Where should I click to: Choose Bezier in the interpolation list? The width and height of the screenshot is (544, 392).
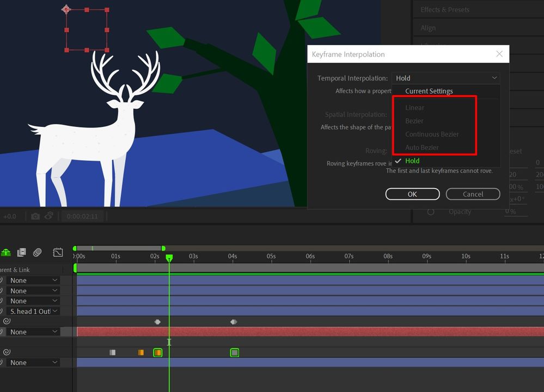pyautogui.click(x=414, y=121)
